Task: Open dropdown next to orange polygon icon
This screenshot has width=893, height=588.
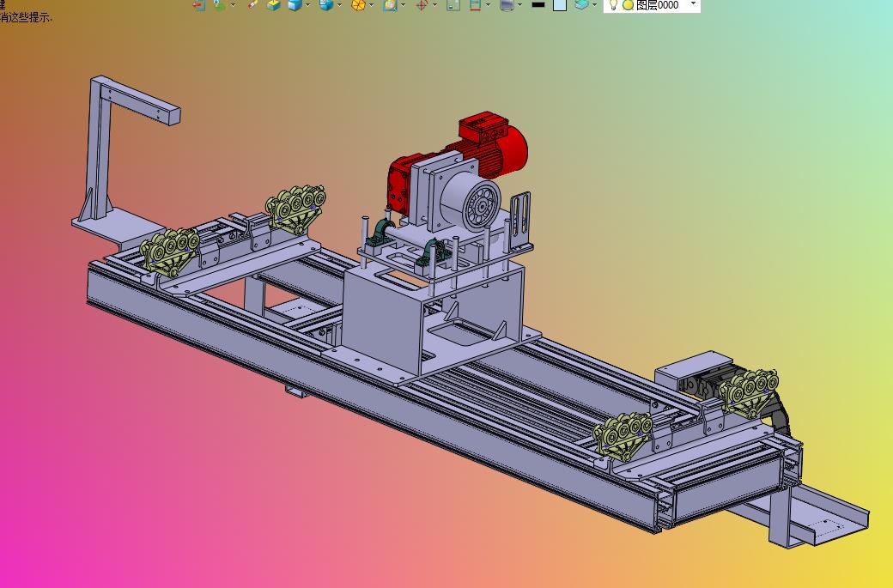Action: pyautogui.click(x=372, y=5)
